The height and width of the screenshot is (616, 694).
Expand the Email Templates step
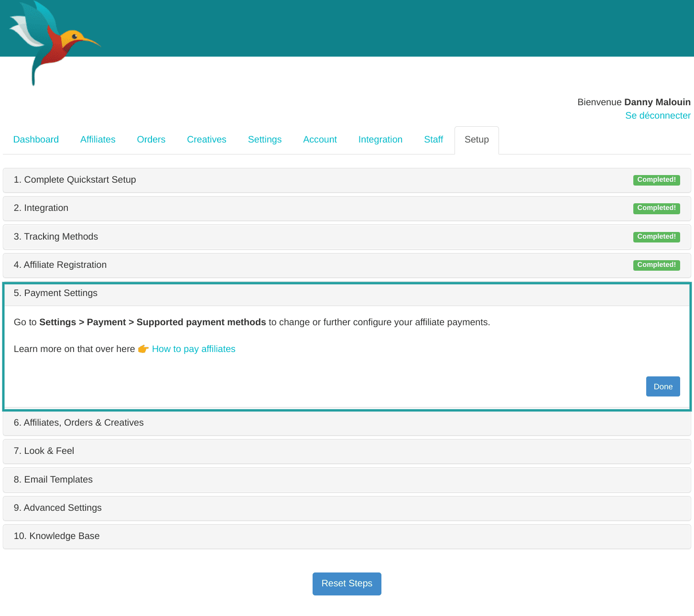click(x=53, y=480)
